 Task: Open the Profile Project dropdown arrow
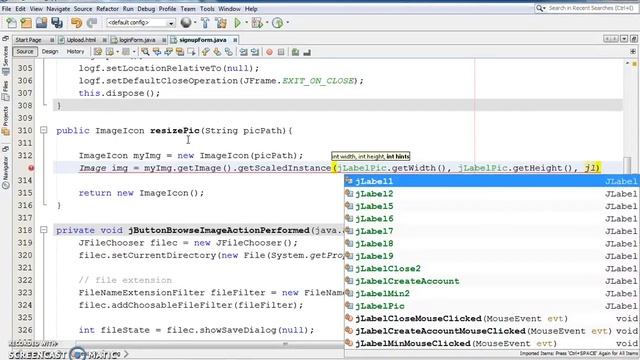coord(288,23)
